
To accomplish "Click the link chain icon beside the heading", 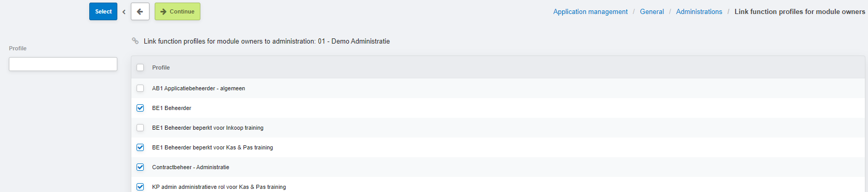I will [135, 40].
